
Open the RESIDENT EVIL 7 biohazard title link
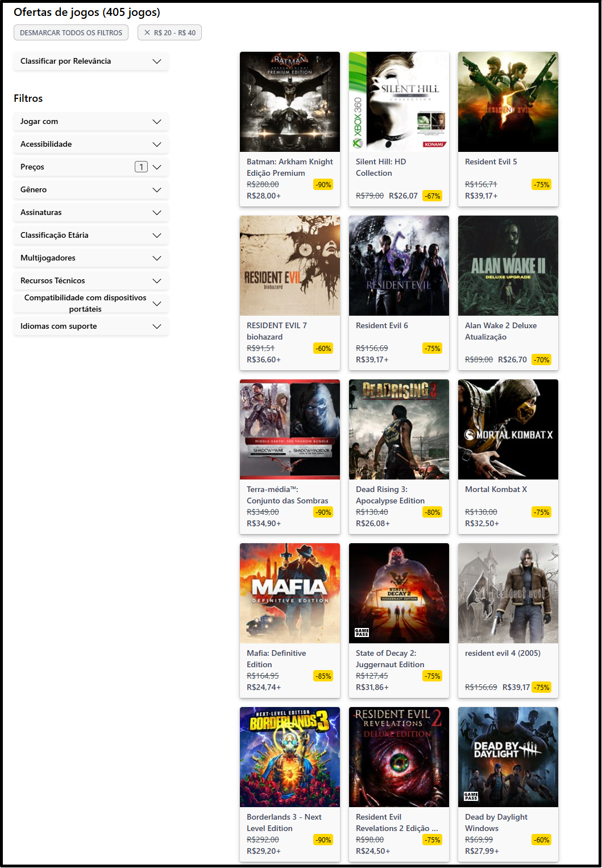coord(277,331)
